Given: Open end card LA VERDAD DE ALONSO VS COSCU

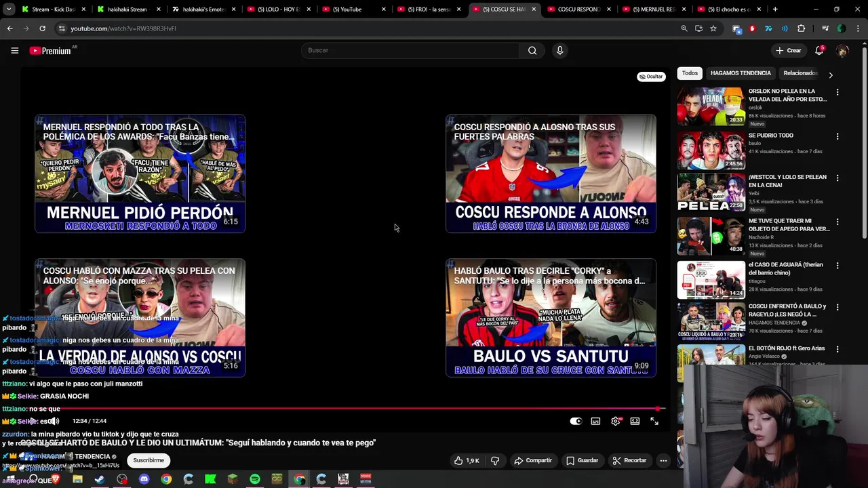Looking at the screenshot, I should click(x=140, y=317).
